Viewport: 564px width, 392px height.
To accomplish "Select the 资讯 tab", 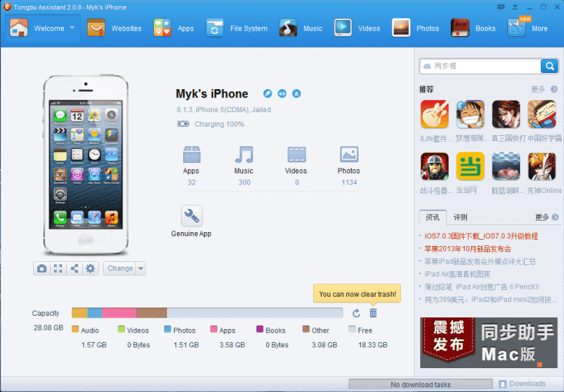I will 432,218.
